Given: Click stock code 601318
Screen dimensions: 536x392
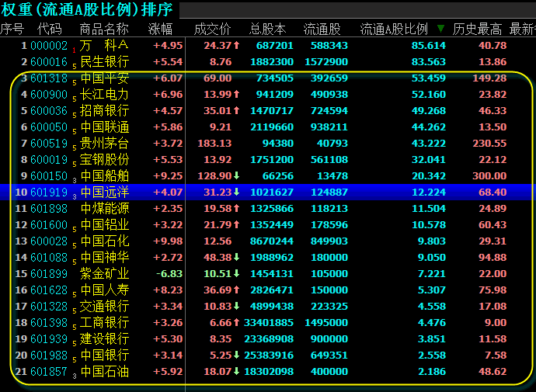Looking at the screenshot, I should tap(49, 78).
